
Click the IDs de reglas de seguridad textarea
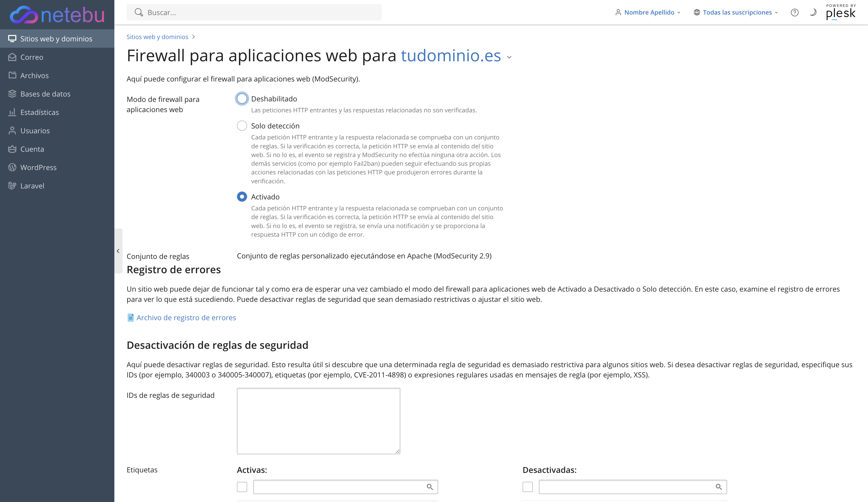[x=318, y=421]
